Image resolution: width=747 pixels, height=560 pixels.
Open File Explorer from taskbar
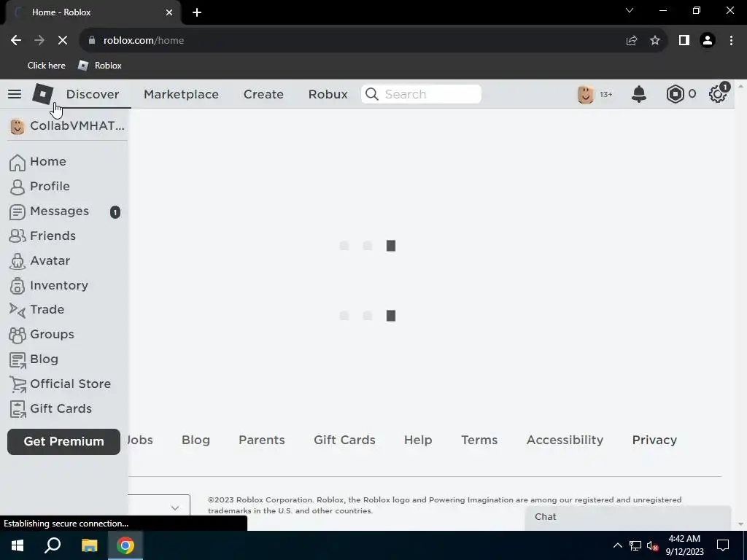pos(89,545)
